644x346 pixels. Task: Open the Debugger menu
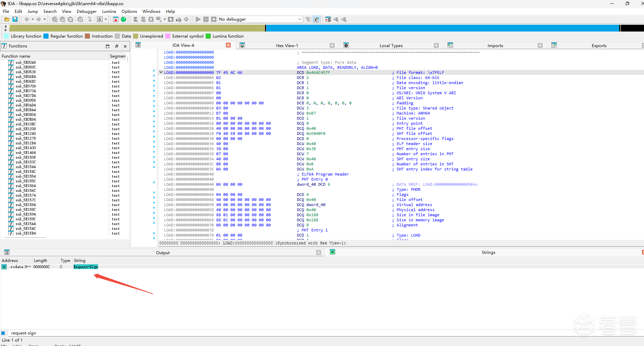point(87,11)
